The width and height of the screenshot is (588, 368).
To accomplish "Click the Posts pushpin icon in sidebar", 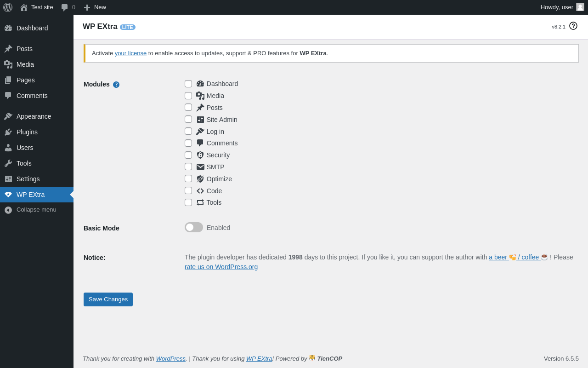I will 8,49.
